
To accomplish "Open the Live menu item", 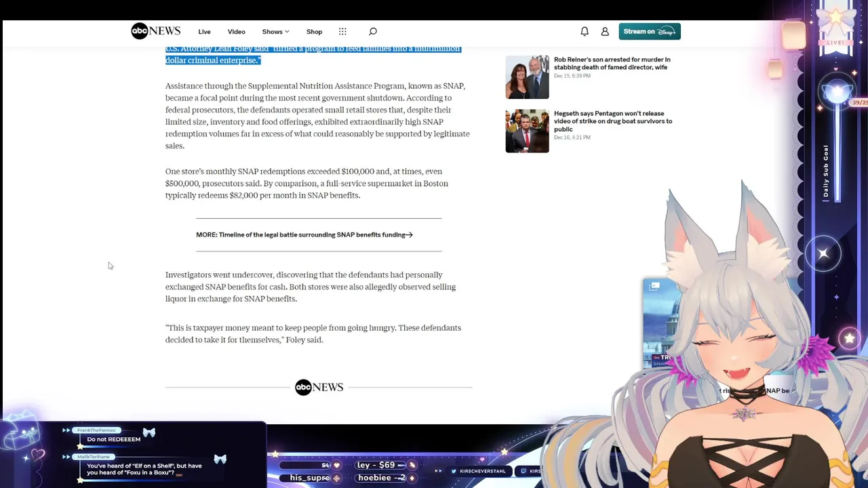I will (x=204, y=32).
